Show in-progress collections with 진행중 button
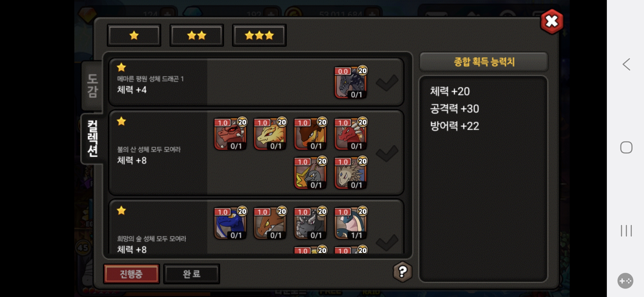Image resolution: width=644 pixels, height=297 pixels. [131, 274]
